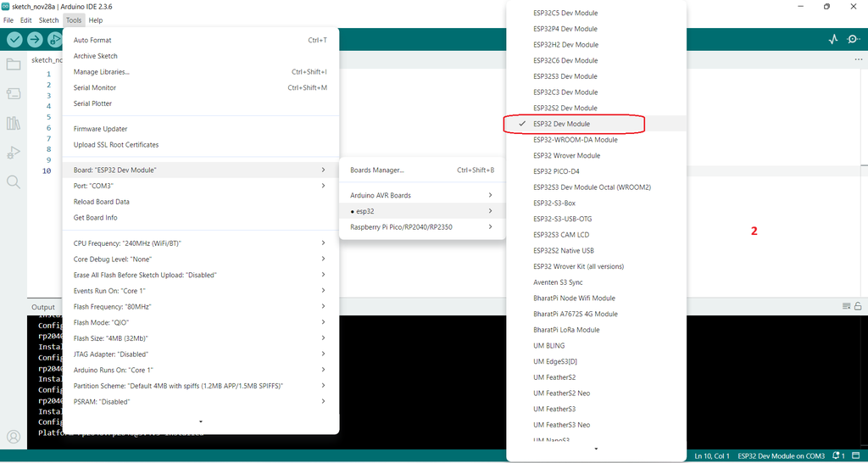Select ESP32-WROOM-DA Module board

tap(596, 140)
